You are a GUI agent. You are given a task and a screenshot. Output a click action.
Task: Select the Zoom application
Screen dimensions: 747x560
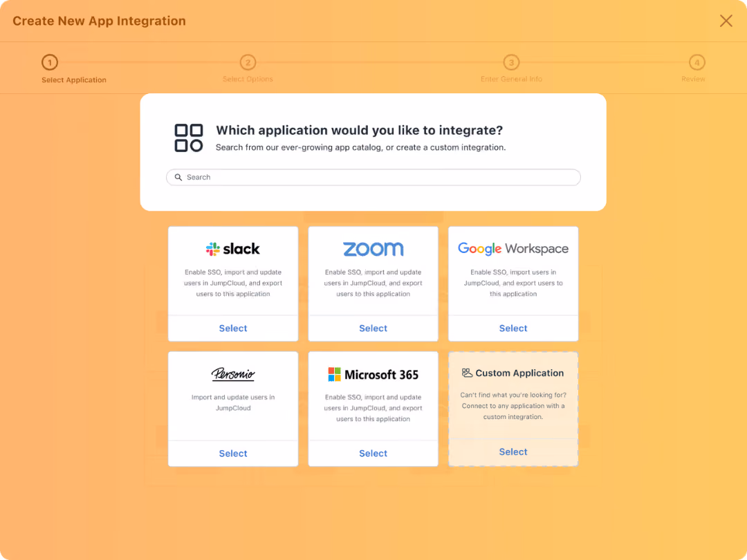coord(373,328)
